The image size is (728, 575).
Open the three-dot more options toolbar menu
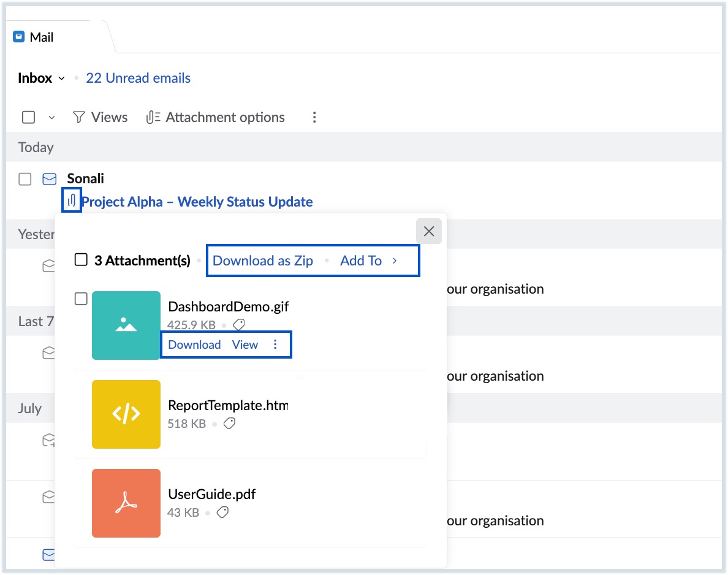[314, 117]
